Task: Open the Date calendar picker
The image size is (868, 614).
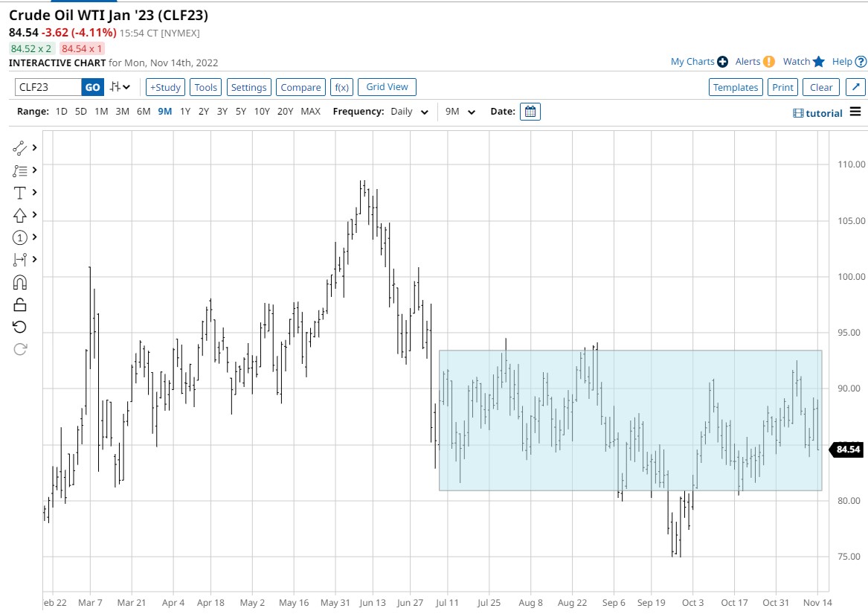Action: [x=530, y=112]
